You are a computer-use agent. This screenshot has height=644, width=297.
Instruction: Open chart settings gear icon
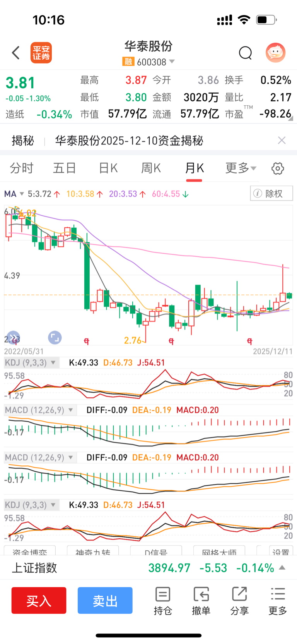[x=278, y=168]
